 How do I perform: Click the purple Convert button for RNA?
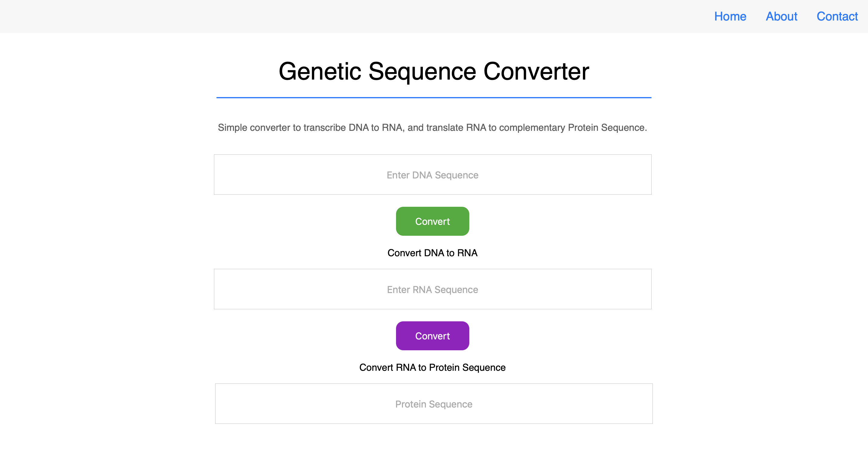pyautogui.click(x=432, y=336)
